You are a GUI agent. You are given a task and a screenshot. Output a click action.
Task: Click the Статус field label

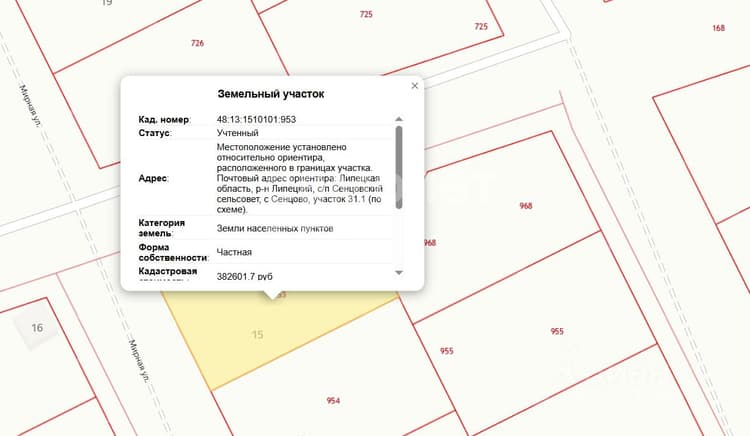(x=154, y=133)
